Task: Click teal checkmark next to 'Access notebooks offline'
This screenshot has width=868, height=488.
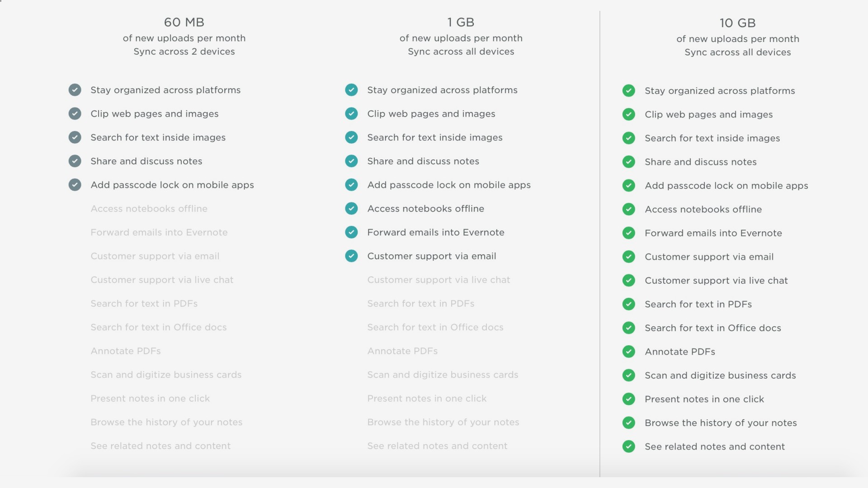Action: pos(351,208)
